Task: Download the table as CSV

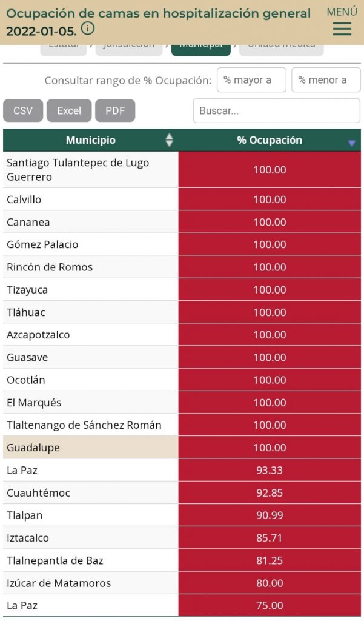Action: click(23, 110)
